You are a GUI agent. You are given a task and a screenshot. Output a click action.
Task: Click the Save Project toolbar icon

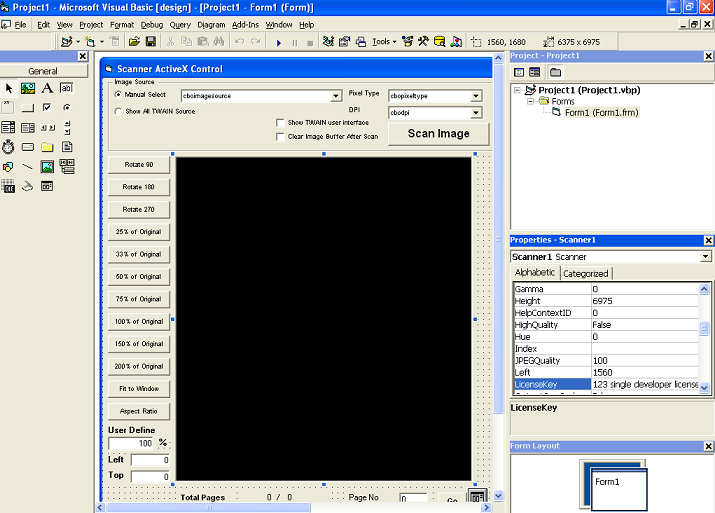click(150, 42)
